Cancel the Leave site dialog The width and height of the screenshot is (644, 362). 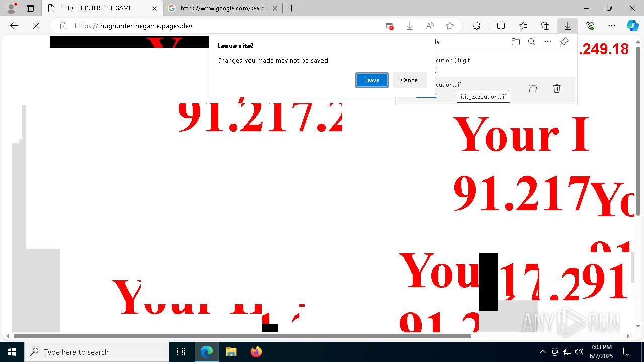pos(410,80)
